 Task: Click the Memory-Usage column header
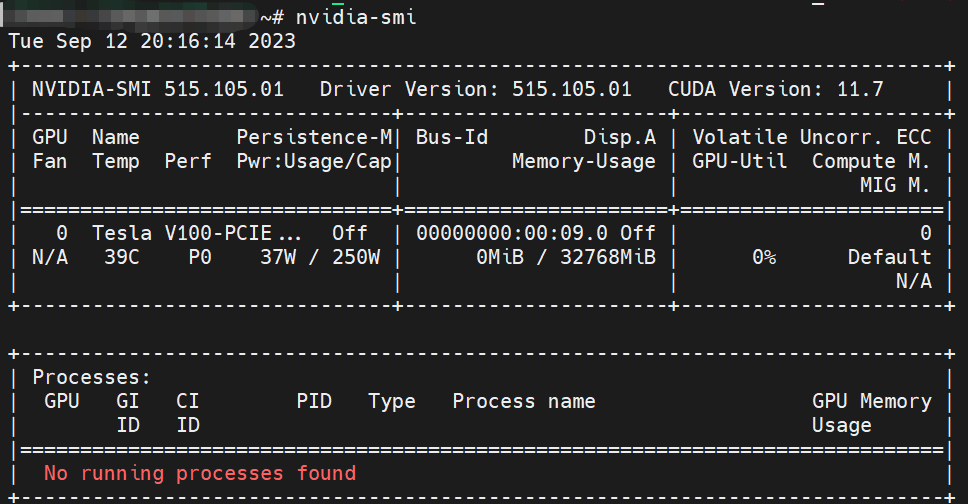(583, 161)
